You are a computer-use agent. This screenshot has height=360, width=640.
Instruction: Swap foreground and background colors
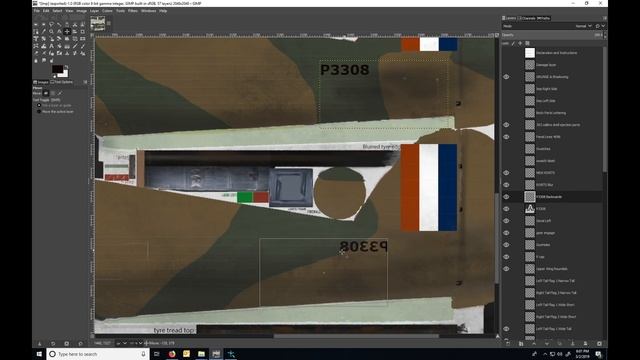(66, 67)
